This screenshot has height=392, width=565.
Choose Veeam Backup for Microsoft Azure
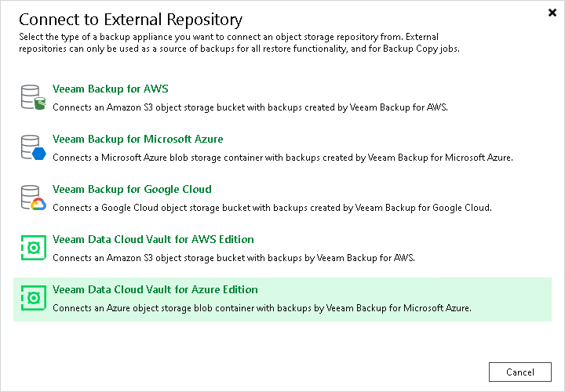tap(137, 139)
